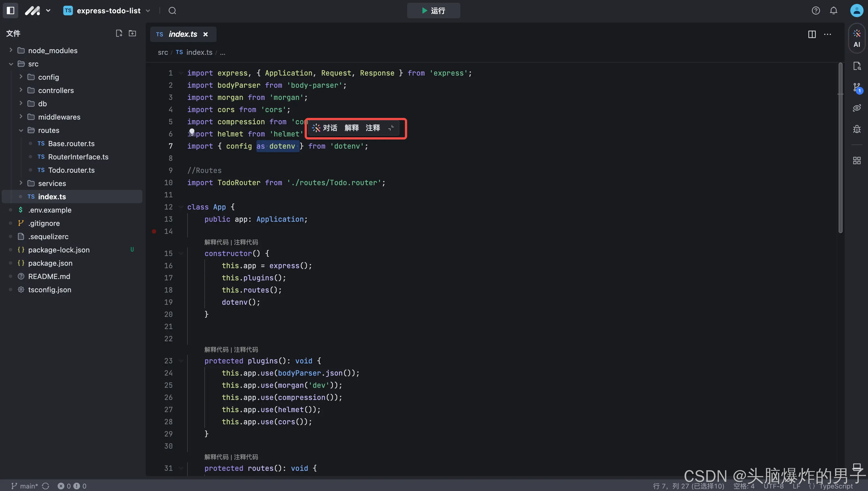Image resolution: width=868 pixels, height=491 pixels.
Task: Click the editor vertical scrollbar
Action: point(840,147)
